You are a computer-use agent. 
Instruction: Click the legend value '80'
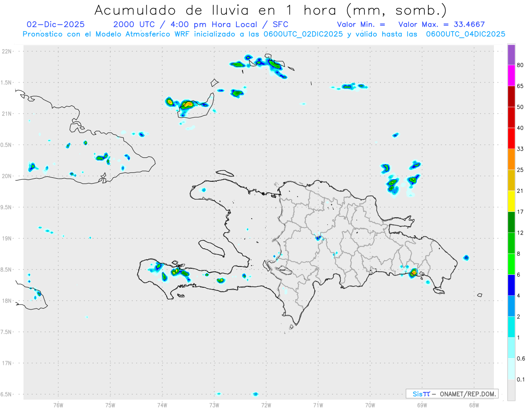[520, 65]
